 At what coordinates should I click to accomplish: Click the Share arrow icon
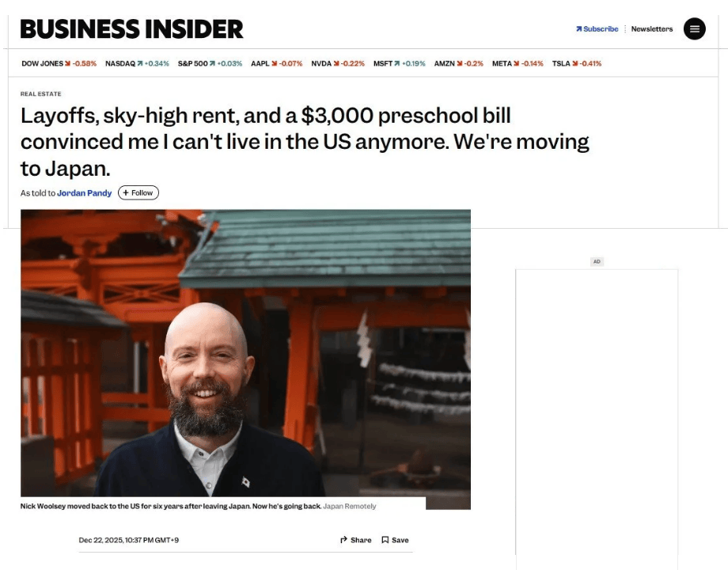pos(343,540)
